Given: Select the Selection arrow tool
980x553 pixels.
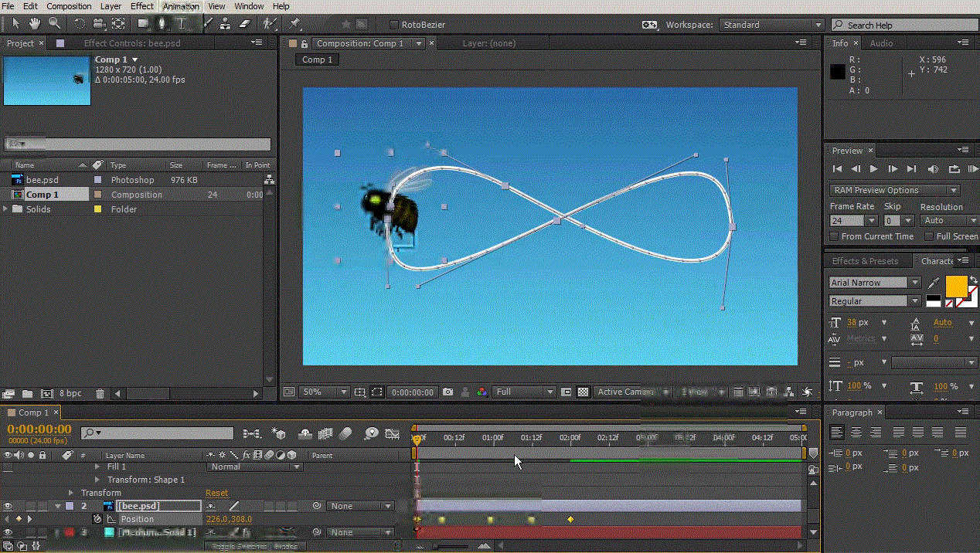Looking at the screenshot, I should pos(16,24).
